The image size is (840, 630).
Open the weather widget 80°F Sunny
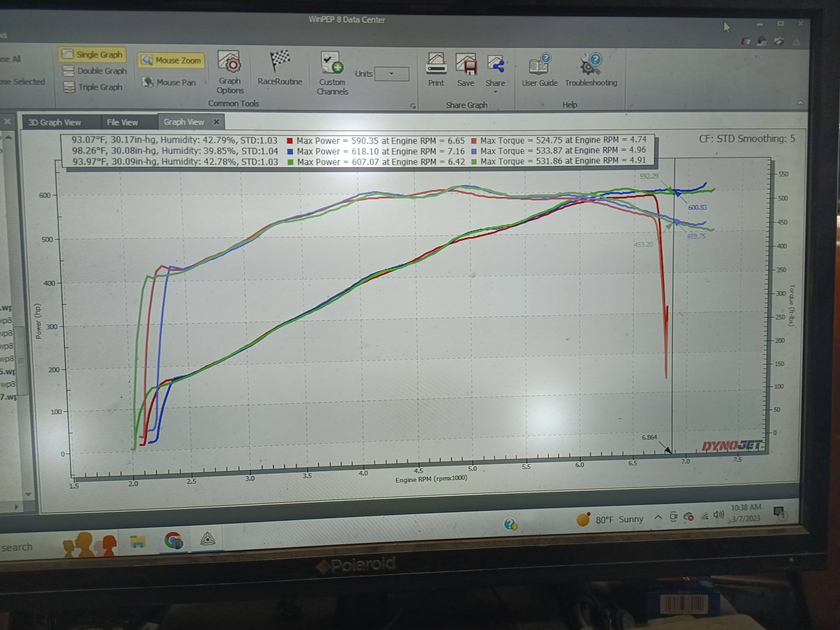point(610,519)
